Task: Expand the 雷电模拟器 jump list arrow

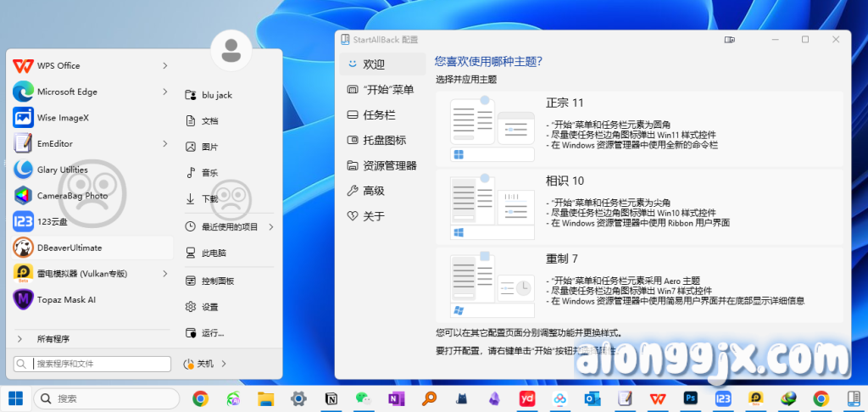Action: [165, 274]
